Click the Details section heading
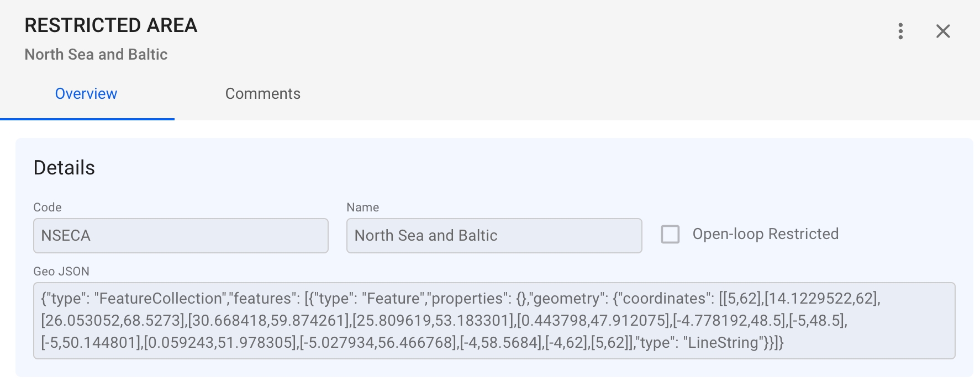 coord(64,168)
